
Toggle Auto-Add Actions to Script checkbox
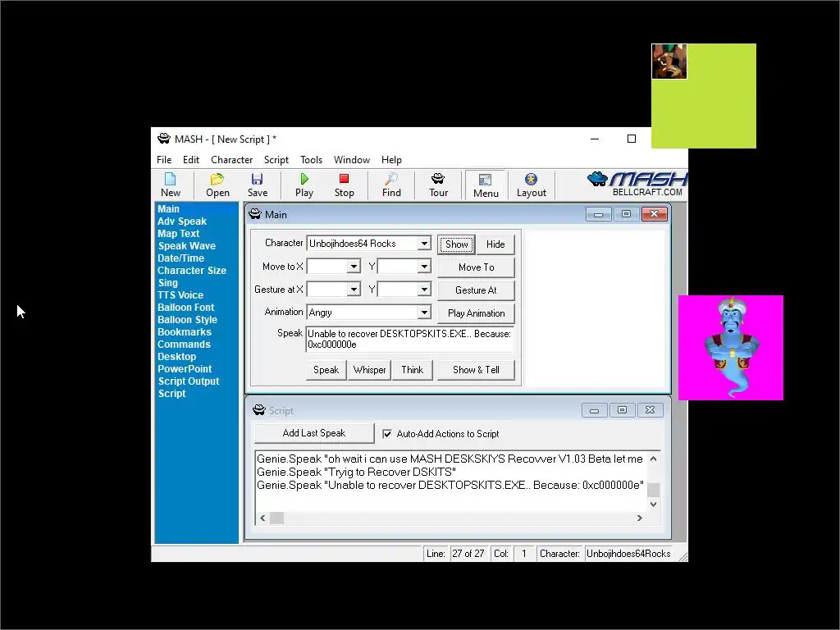[x=387, y=434]
